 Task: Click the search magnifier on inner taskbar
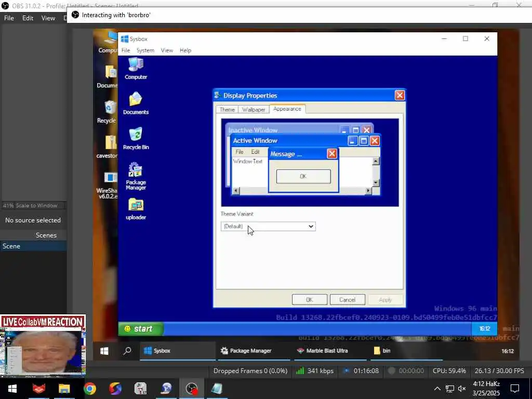(127, 351)
